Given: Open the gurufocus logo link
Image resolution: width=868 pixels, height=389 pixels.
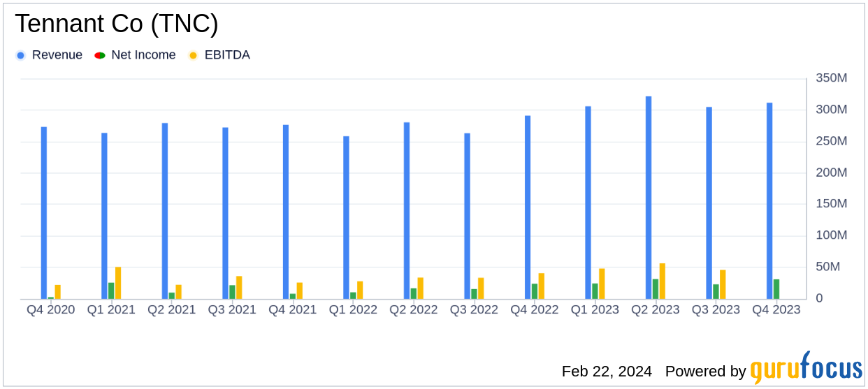Looking at the screenshot, I should [806, 367].
